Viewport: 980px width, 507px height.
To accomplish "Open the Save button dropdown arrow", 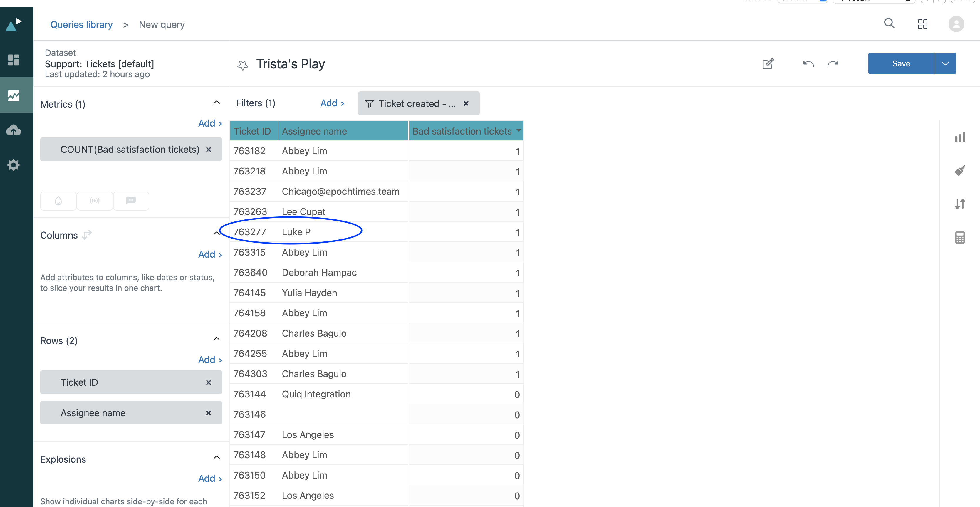I will [x=945, y=63].
